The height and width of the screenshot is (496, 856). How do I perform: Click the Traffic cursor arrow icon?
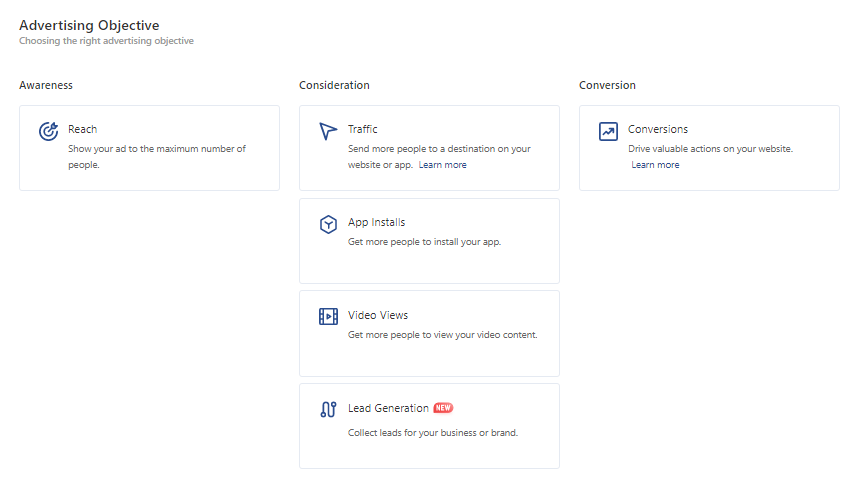328,131
